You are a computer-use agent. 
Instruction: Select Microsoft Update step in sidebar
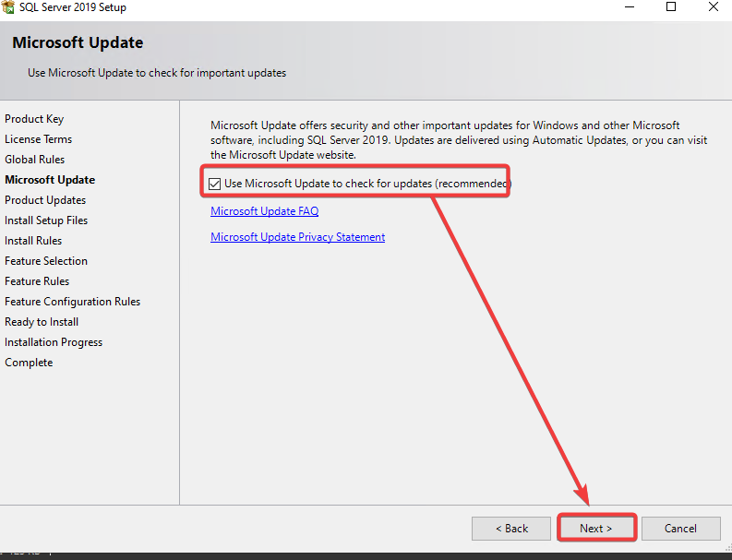[50, 180]
